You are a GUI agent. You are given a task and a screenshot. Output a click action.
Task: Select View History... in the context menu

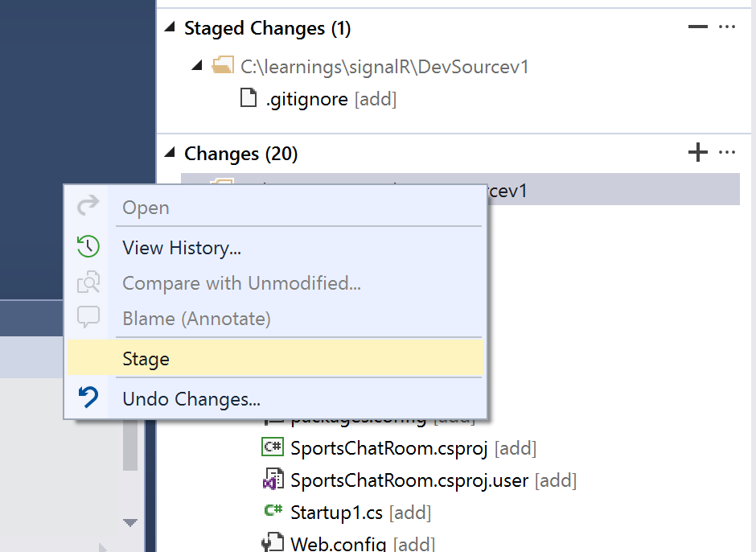tap(182, 248)
